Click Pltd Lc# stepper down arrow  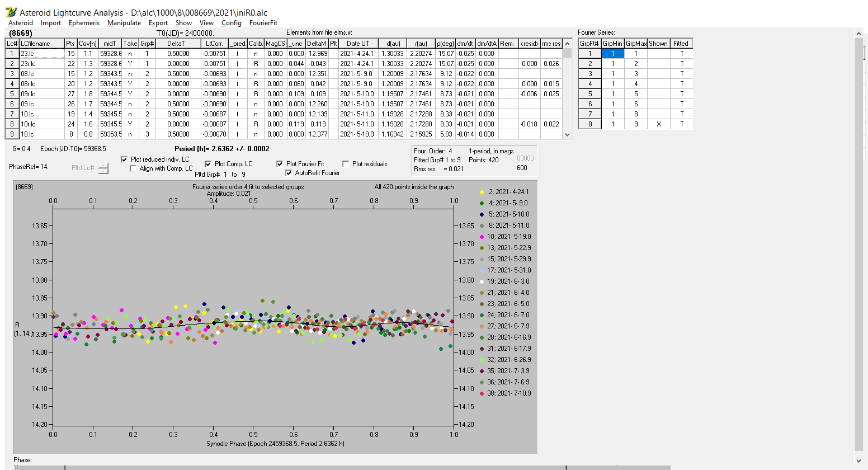pyautogui.click(x=103, y=171)
